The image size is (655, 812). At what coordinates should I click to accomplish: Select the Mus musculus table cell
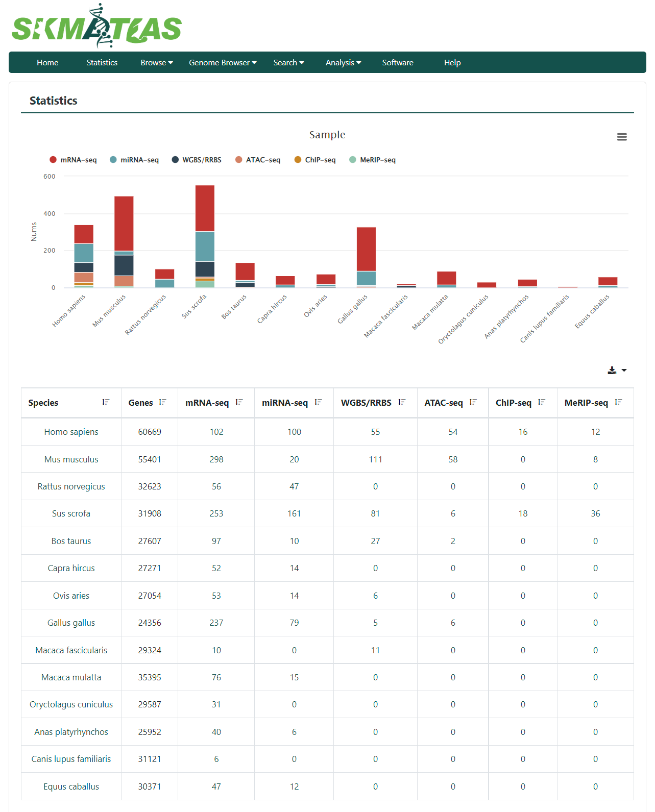[x=71, y=459]
